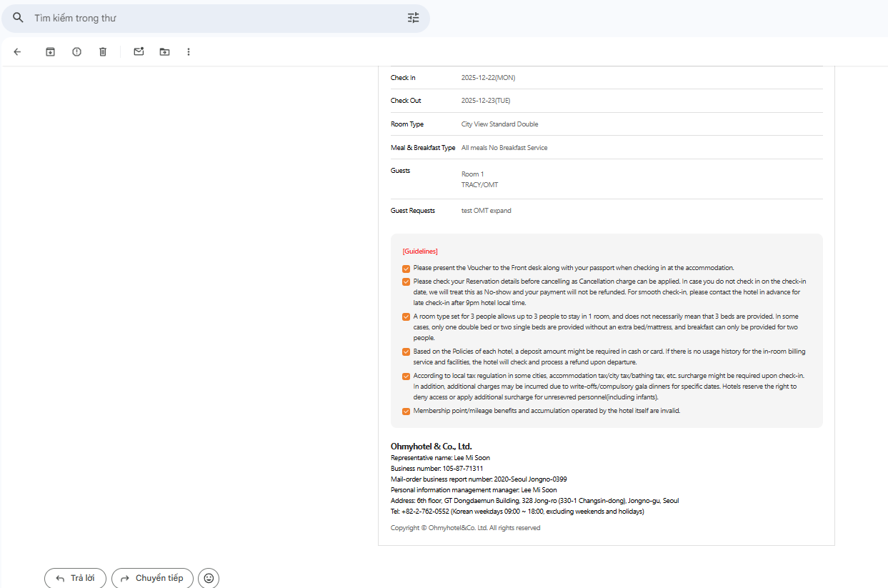888x588 pixels.
Task: Toggle the checkbox about checking Reservation details
Action: pos(406,282)
